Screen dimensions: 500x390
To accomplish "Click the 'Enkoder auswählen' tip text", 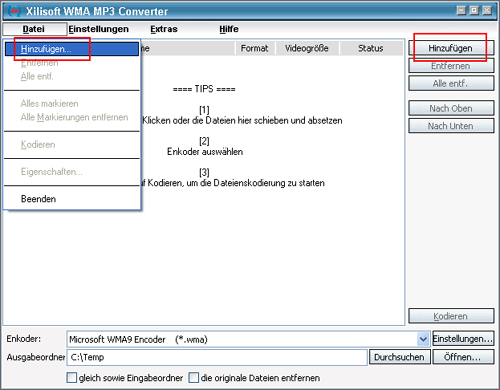I will (205, 152).
